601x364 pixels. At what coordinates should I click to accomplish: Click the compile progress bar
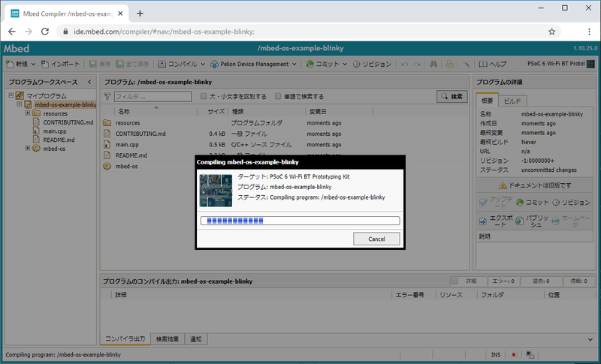300,221
